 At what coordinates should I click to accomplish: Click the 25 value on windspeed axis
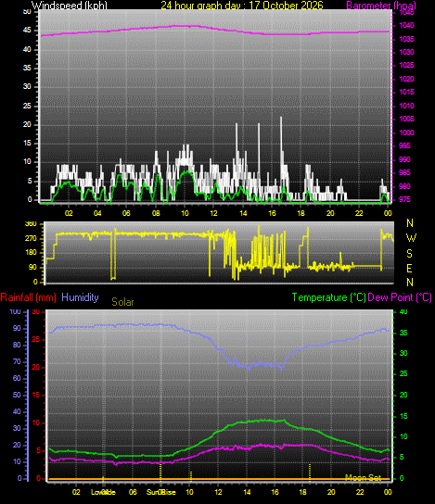pyautogui.click(x=27, y=106)
